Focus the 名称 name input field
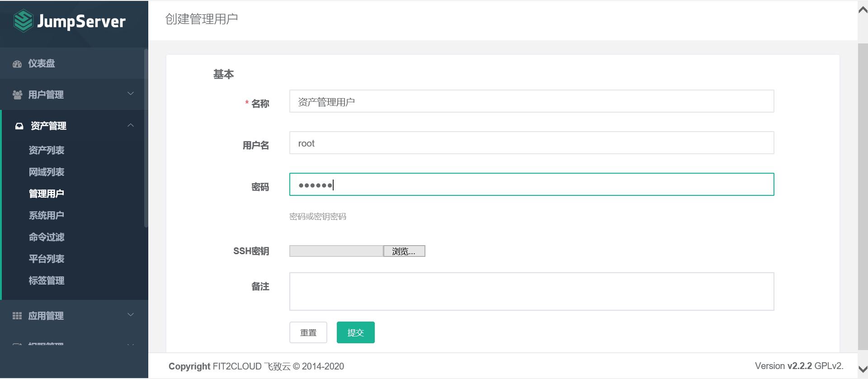 click(x=531, y=101)
